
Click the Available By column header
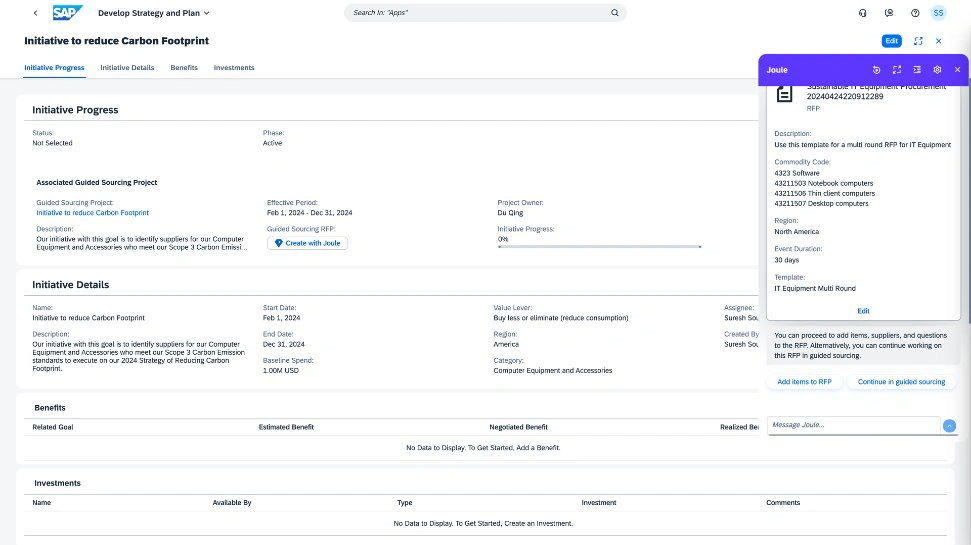232,502
